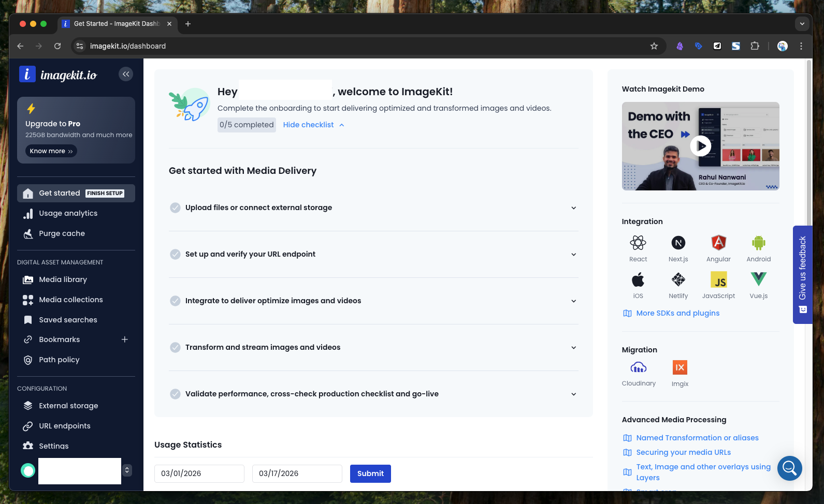Screen dimensions: 824x504
Task: Tick the Upload files checklist circle
Action: (175, 207)
